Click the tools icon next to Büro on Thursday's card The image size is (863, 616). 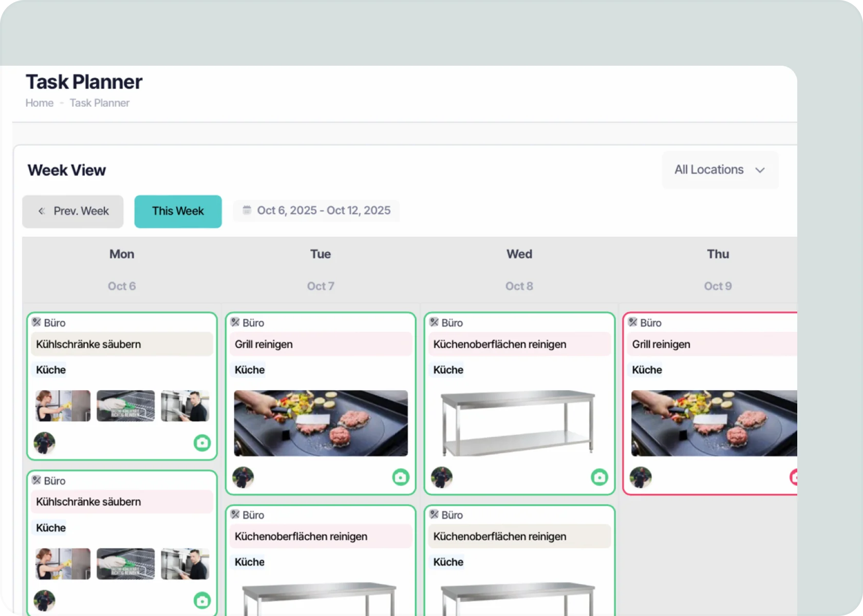633,322
